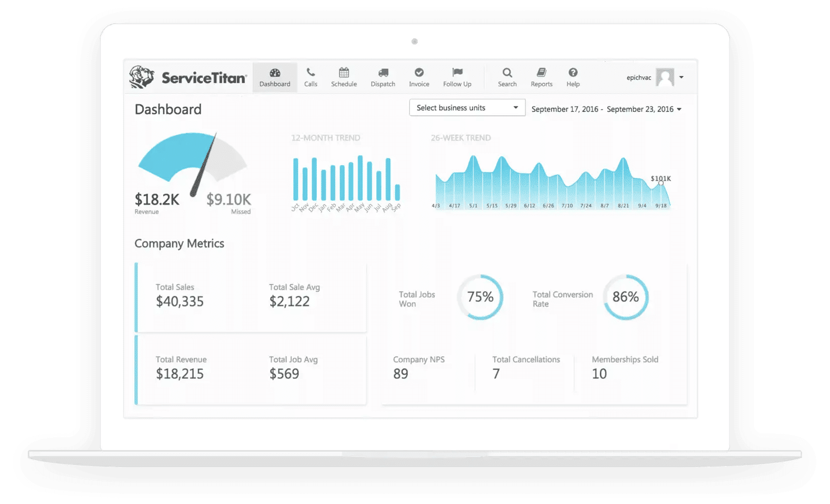Go to the Schedule tab label
The image size is (830, 504).
point(344,84)
